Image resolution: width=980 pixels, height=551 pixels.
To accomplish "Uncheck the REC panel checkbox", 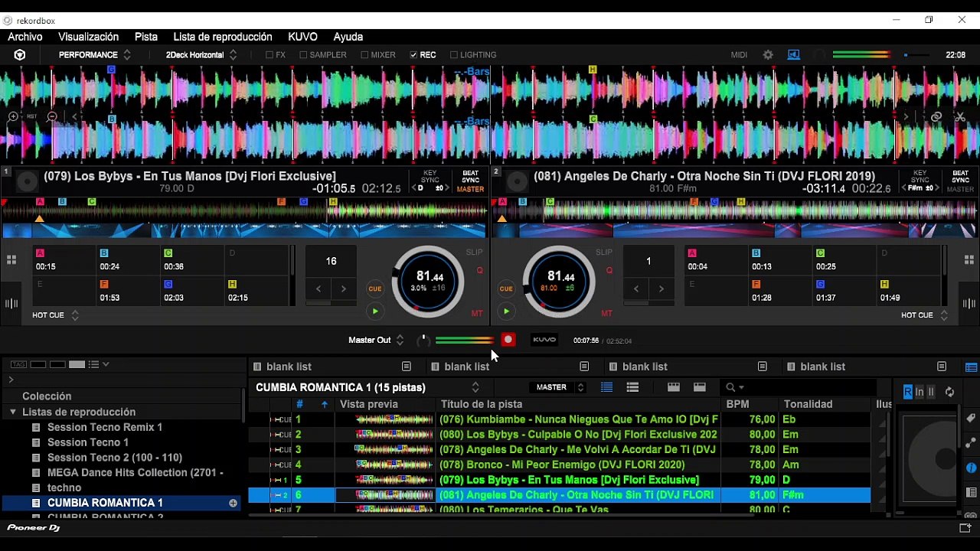I will (413, 55).
